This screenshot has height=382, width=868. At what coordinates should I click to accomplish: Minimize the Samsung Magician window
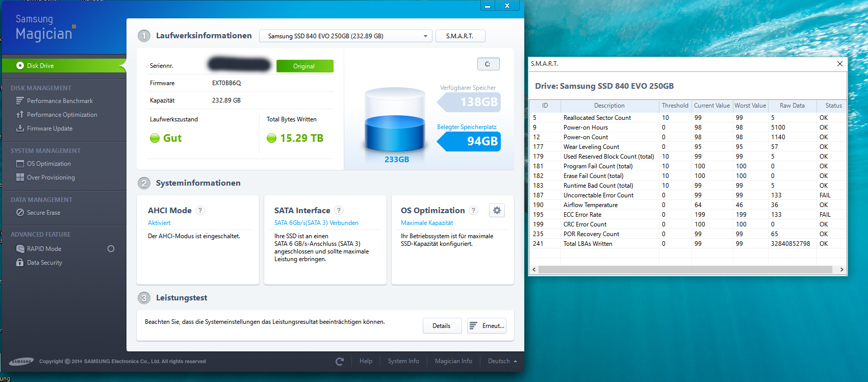[x=488, y=6]
